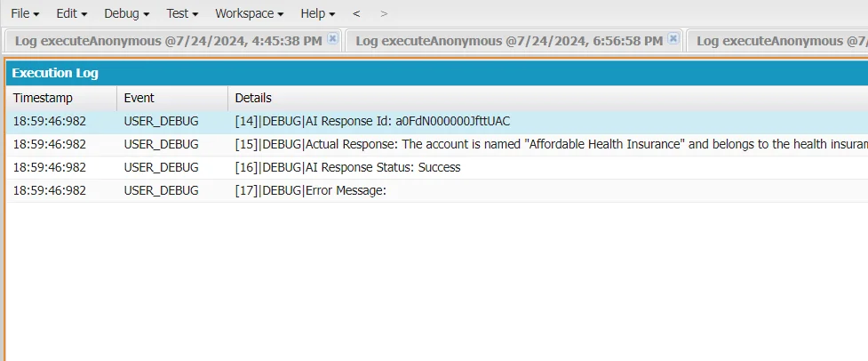This screenshot has width=868, height=361.
Task: Select the AI Response Id log row
Action: (x=371, y=121)
